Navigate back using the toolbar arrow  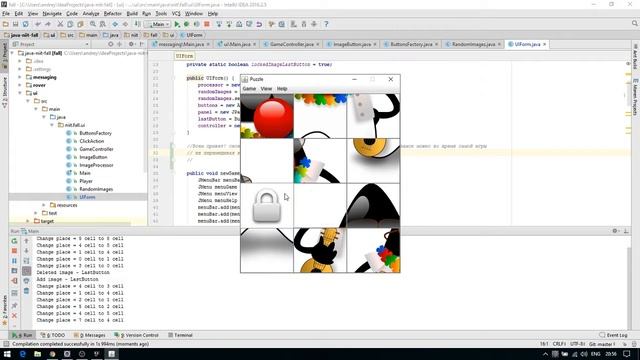pyautogui.click(x=115, y=24)
